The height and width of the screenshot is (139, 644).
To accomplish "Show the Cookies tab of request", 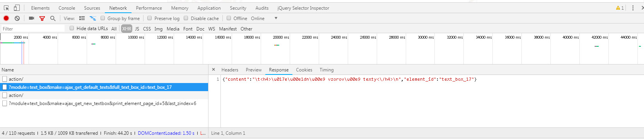I will tap(304, 70).
